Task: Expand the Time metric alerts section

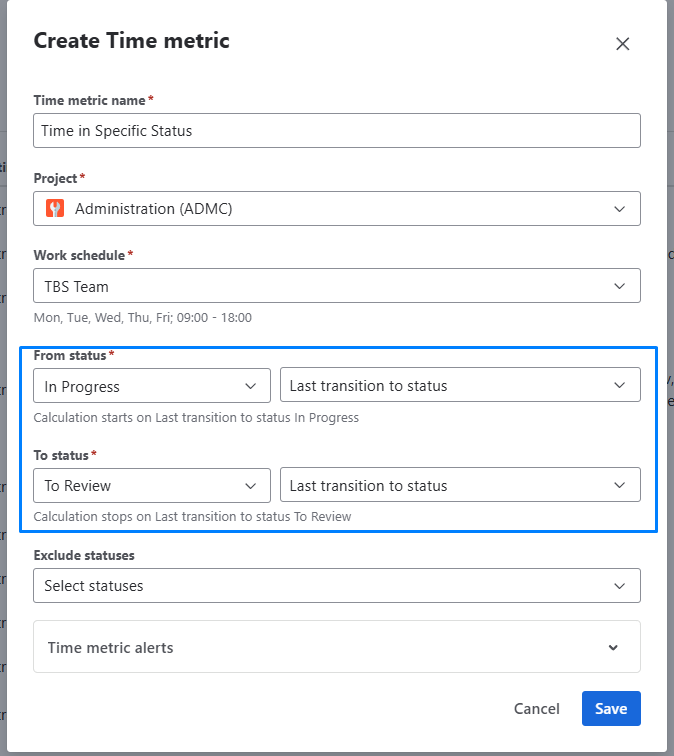Action: point(336,648)
